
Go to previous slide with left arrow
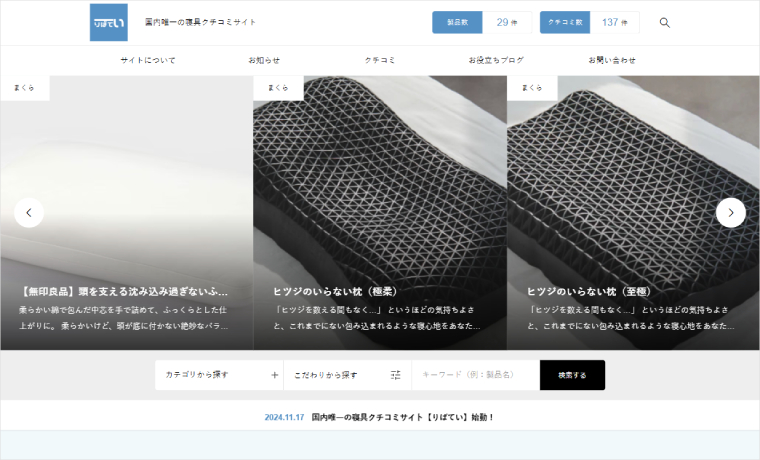(29, 212)
